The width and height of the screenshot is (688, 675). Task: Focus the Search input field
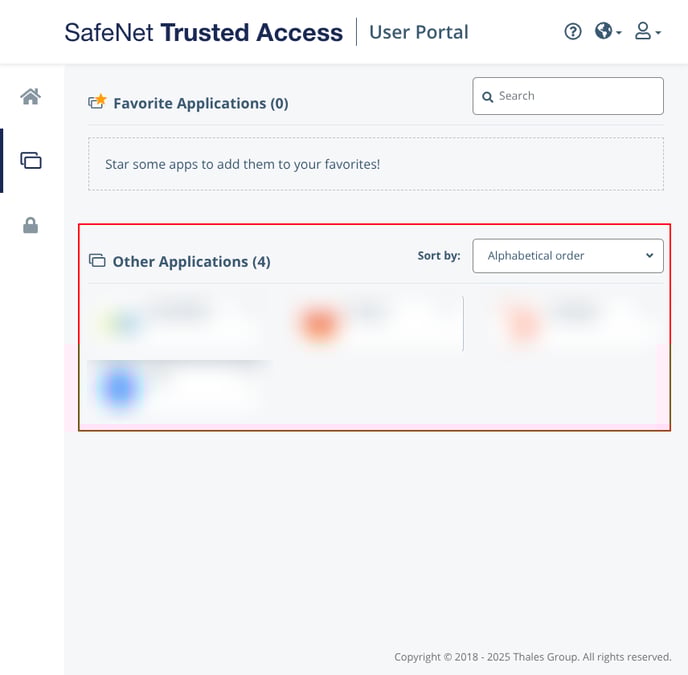pos(575,96)
